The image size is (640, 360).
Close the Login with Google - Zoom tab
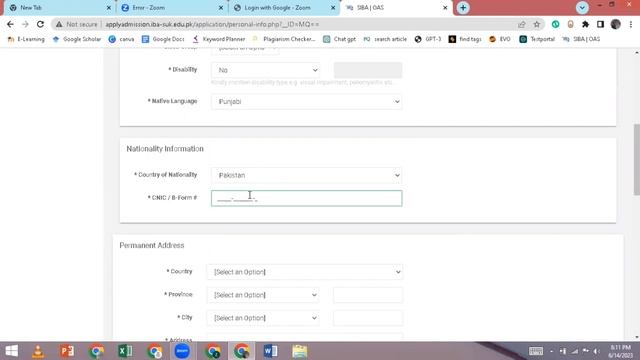(x=333, y=8)
